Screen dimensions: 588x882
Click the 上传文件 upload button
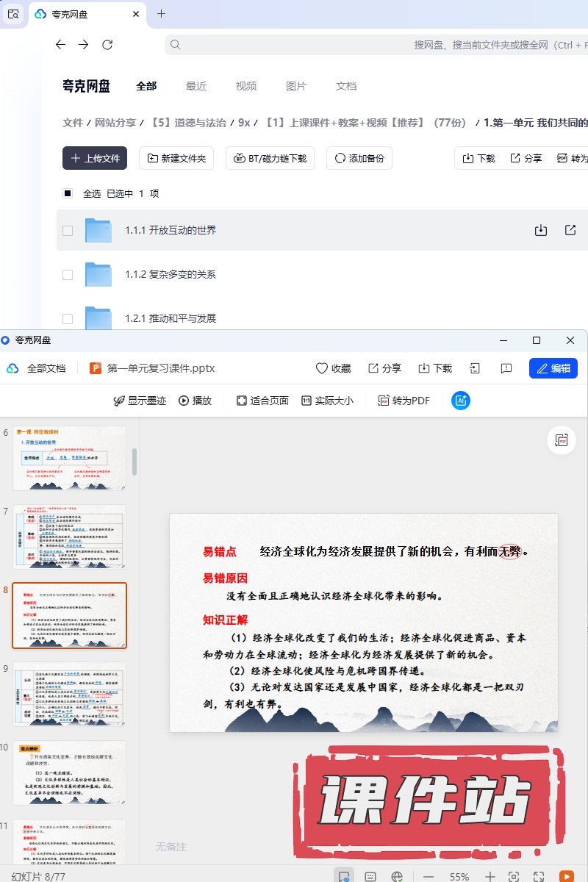[95, 158]
